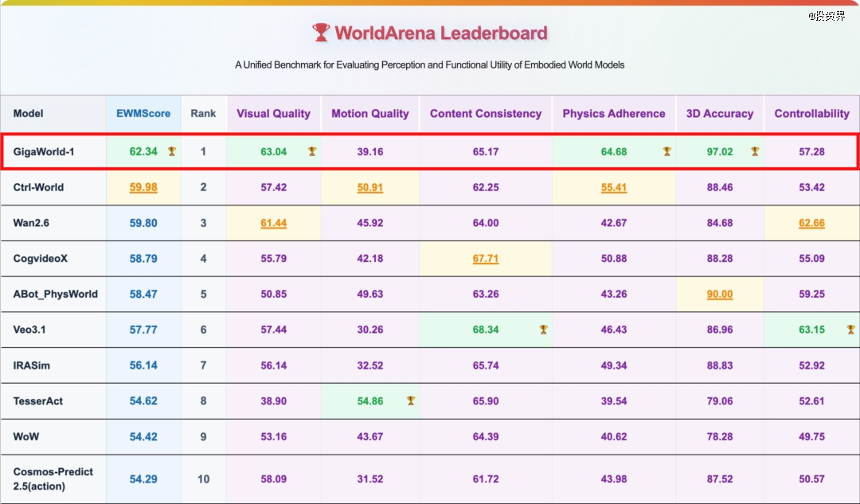This screenshot has height=504, width=860.
Task: Click the Physics Adherence column header
Action: pyautogui.click(x=614, y=114)
